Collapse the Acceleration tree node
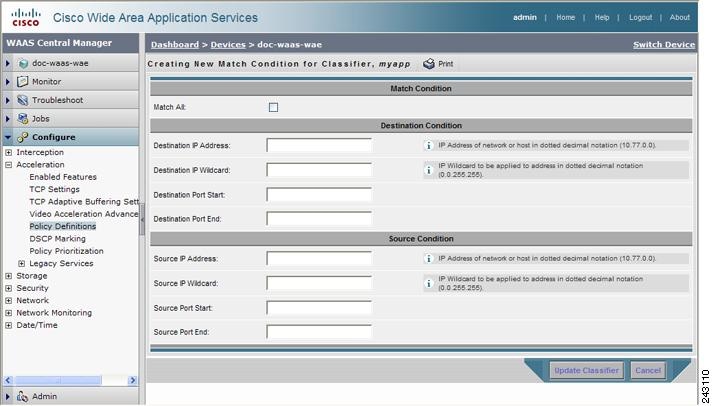The height and width of the screenshot is (406, 712). point(9,165)
